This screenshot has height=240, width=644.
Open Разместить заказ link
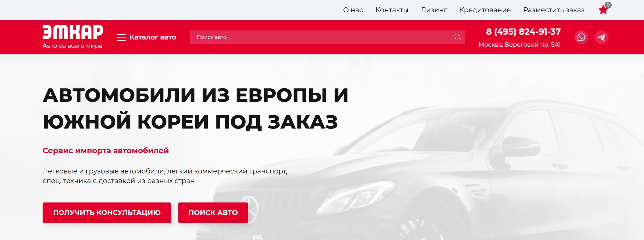[x=554, y=10]
